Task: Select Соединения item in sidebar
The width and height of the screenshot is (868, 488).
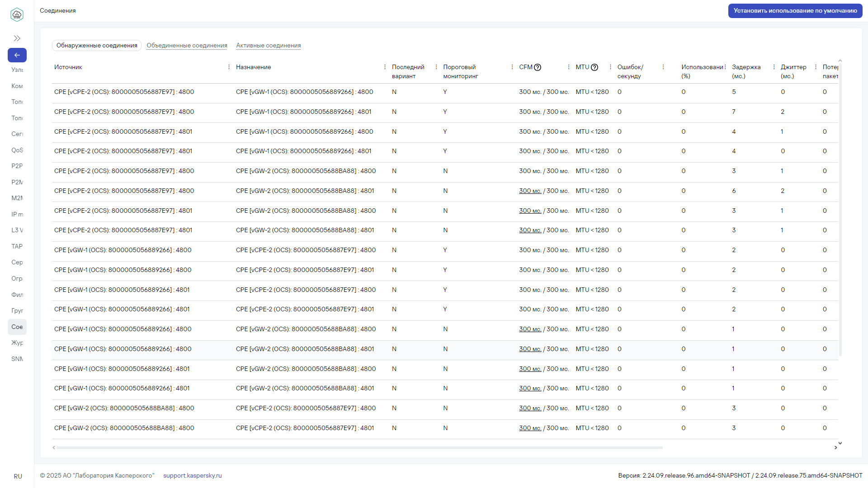Action: coord(17,327)
